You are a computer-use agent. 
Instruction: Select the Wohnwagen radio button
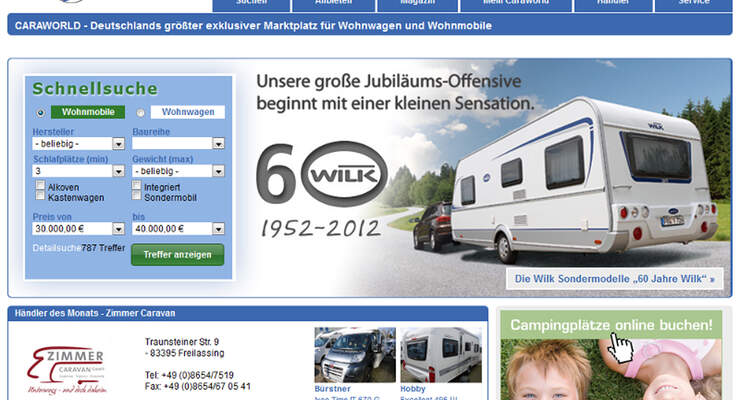click(x=141, y=113)
